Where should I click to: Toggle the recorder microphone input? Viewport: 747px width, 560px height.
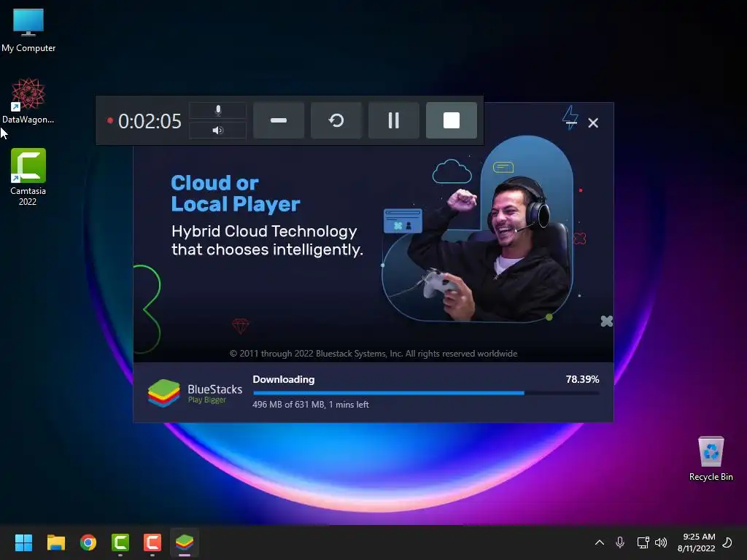click(217, 111)
